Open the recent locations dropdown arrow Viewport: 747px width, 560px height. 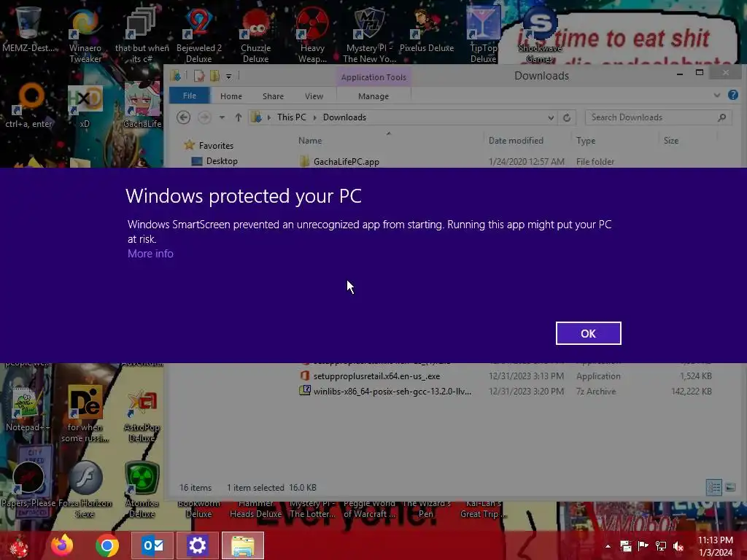pyautogui.click(x=222, y=117)
